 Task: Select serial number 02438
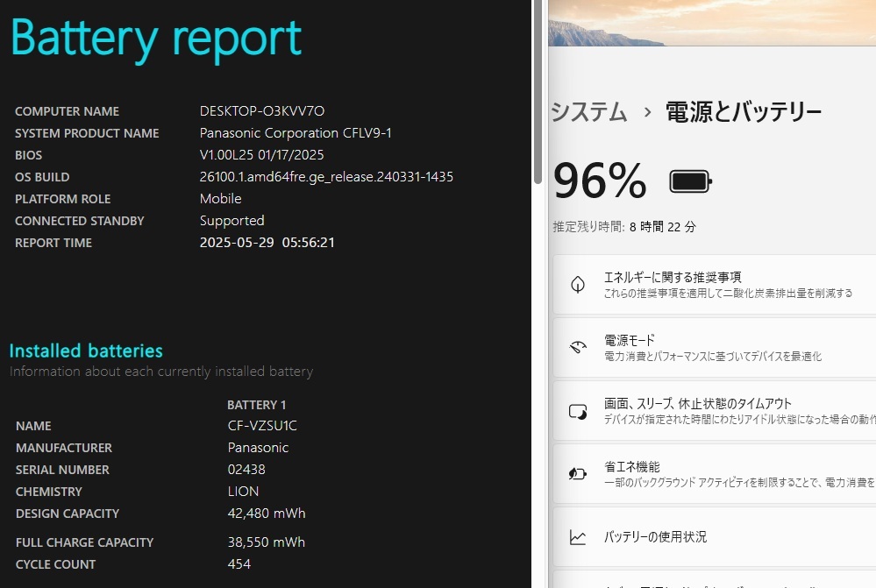tap(246, 470)
